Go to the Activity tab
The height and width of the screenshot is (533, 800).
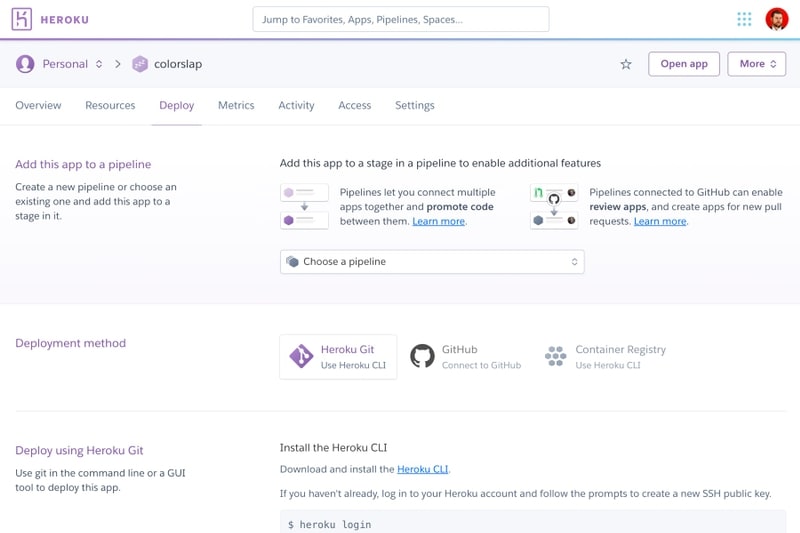(x=296, y=106)
